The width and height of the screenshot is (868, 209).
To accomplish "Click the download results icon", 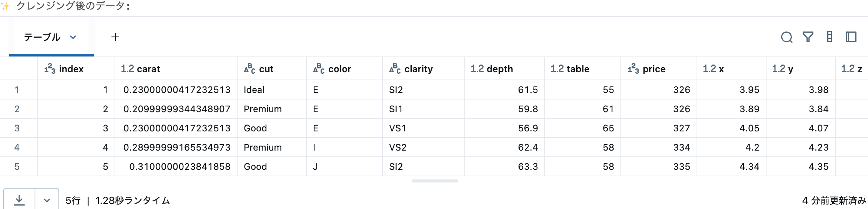I will coord(19,200).
